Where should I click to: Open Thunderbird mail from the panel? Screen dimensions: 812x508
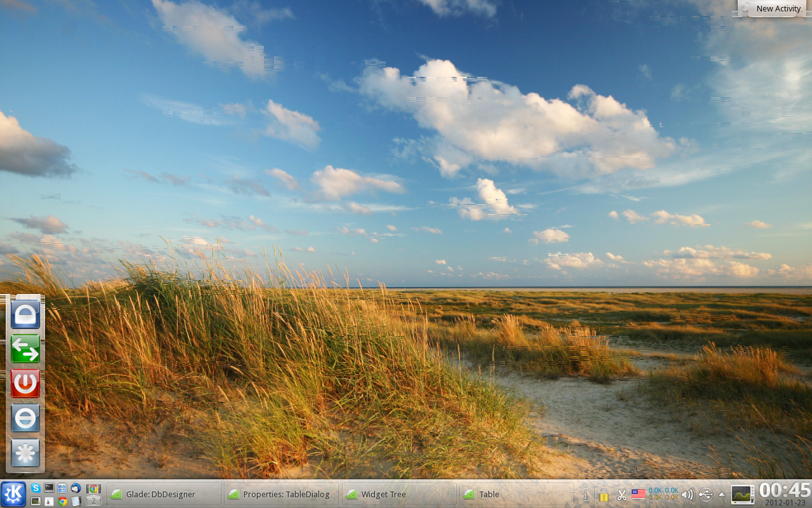pos(75,488)
